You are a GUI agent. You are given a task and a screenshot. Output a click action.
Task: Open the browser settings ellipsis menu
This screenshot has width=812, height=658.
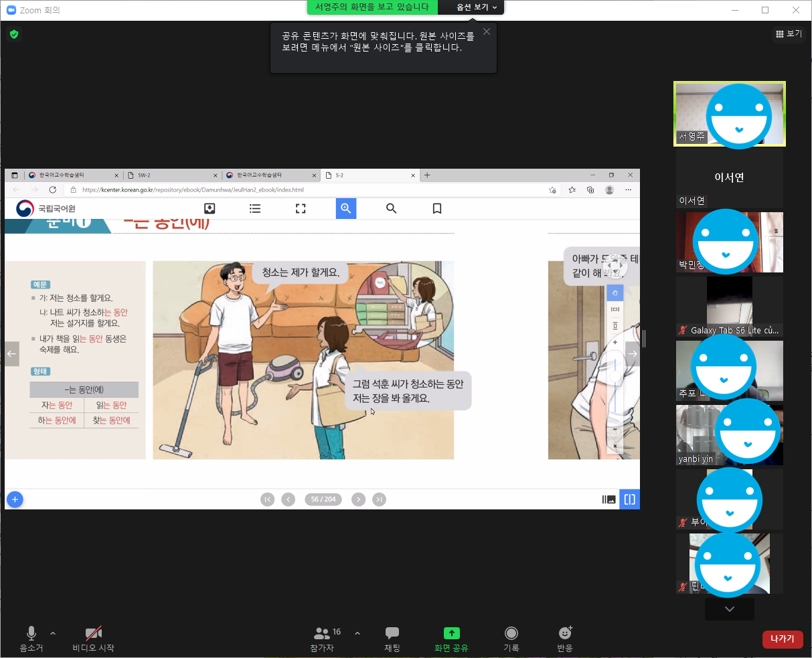point(628,190)
